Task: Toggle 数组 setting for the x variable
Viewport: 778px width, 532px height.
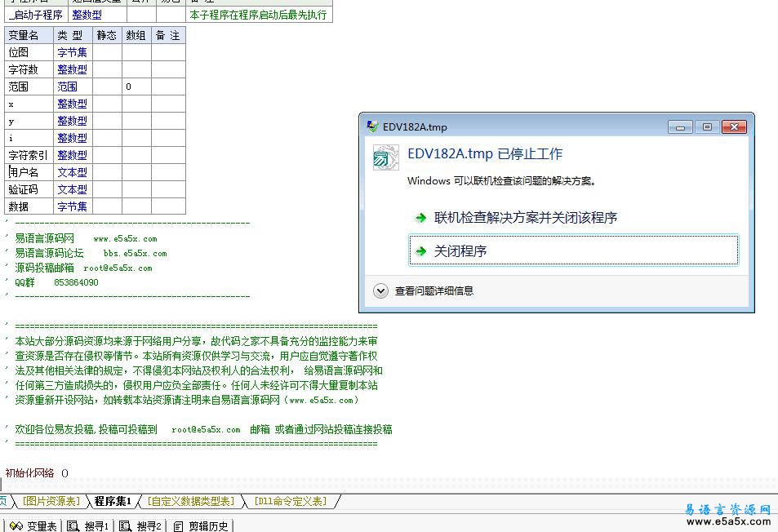Action: pos(136,103)
